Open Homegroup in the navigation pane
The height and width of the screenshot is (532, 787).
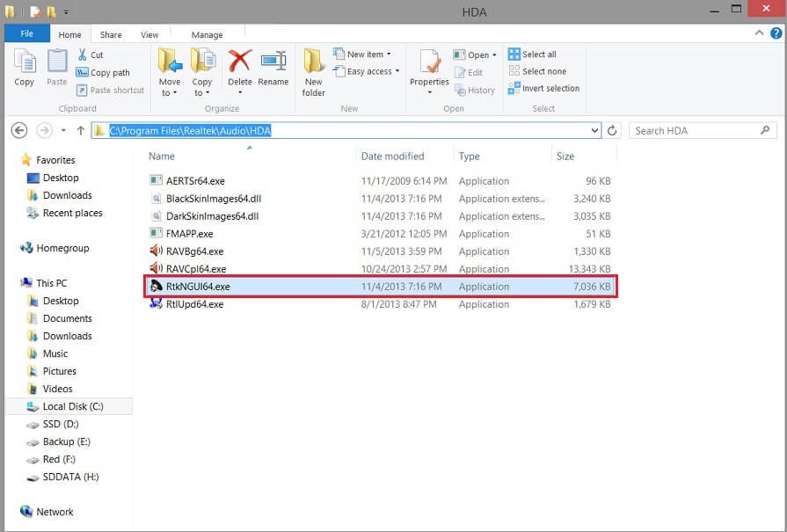pos(55,248)
